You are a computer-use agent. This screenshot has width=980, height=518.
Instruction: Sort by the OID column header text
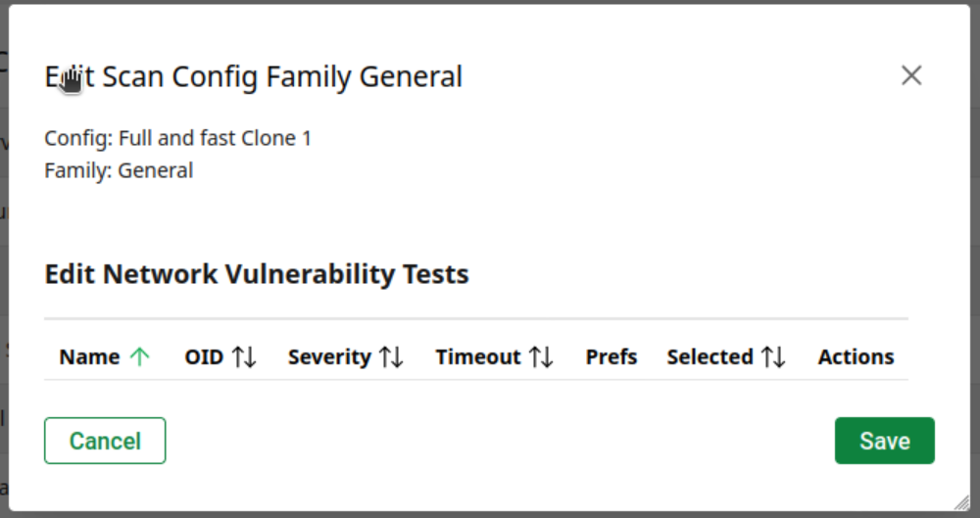(x=204, y=357)
